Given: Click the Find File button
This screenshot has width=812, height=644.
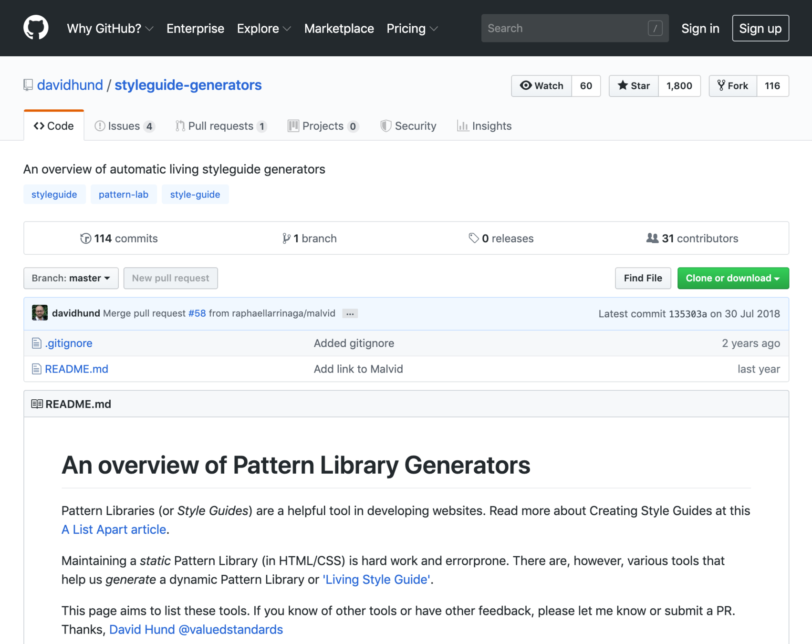Looking at the screenshot, I should (643, 278).
